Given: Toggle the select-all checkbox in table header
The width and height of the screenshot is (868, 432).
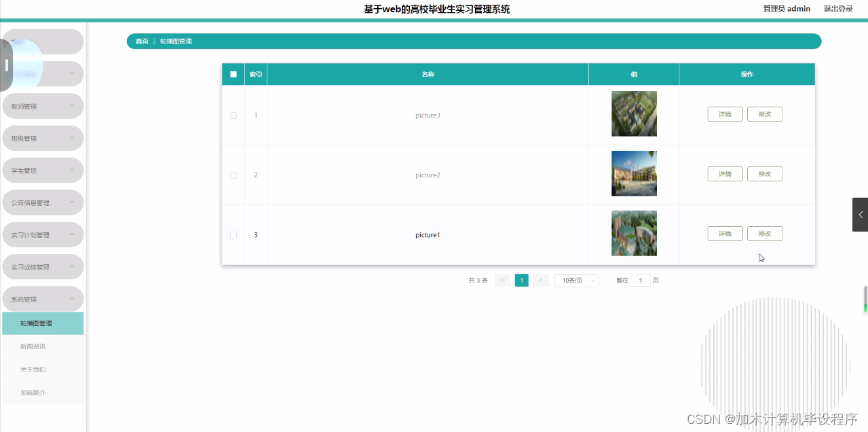Looking at the screenshot, I should tap(233, 73).
